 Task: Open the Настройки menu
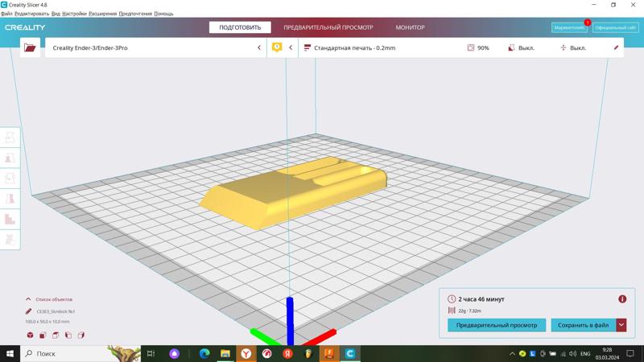[74, 14]
